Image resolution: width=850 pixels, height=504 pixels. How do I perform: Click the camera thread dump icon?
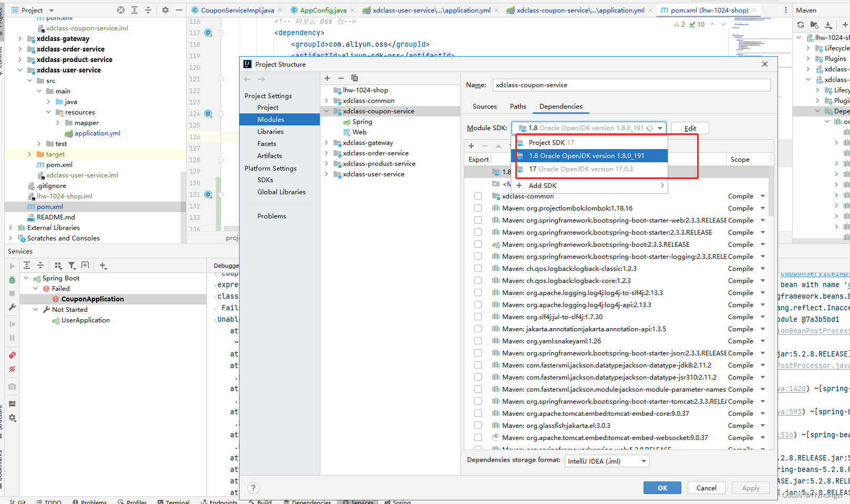click(x=12, y=386)
